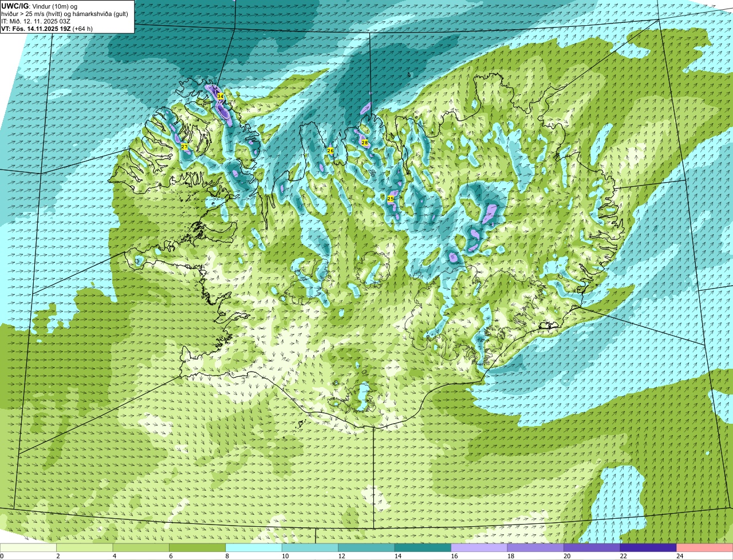Click the 18–20 m/s purple legend swatch

[535, 547]
